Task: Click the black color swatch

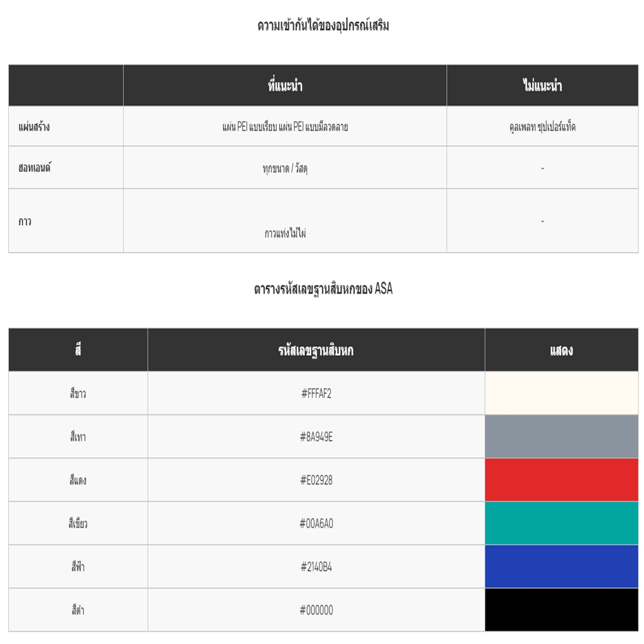Action: click(561, 610)
